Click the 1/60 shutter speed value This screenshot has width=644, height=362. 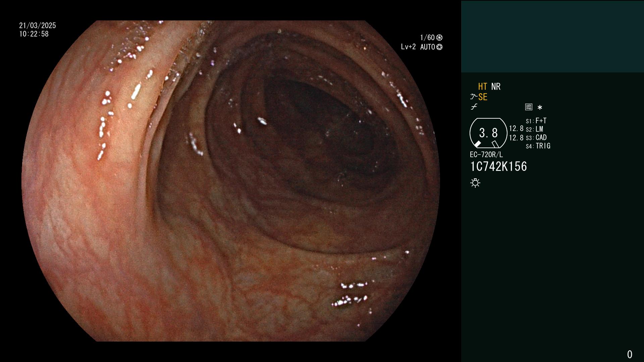[x=427, y=38]
